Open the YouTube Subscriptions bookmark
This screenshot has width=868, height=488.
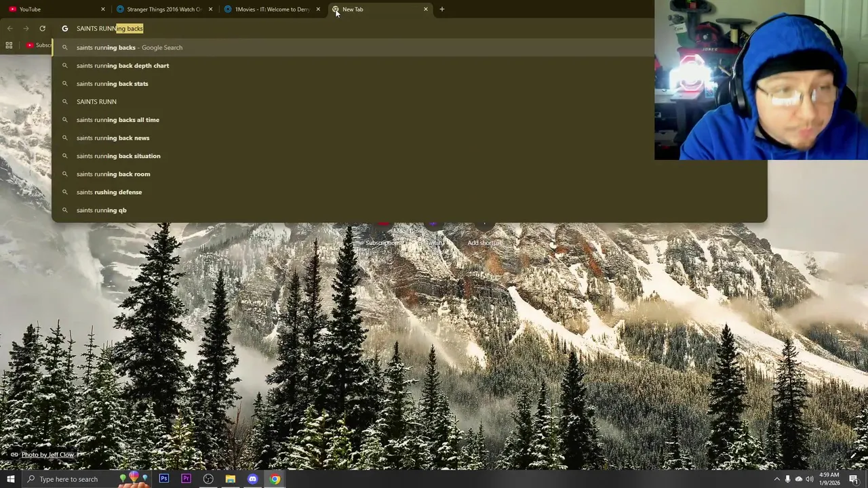(x=39, y=45)
